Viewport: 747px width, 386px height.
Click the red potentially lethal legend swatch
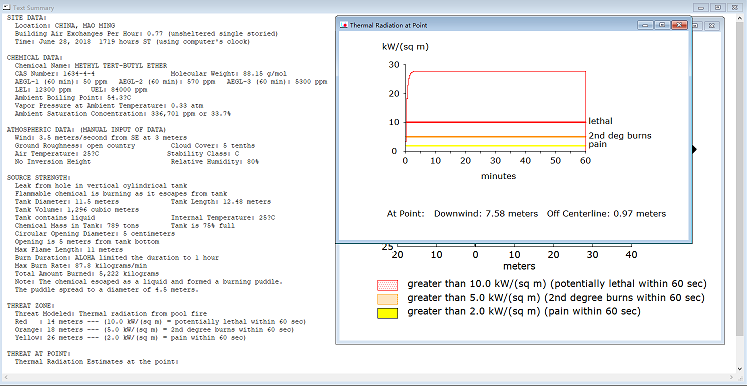point(387,285)
